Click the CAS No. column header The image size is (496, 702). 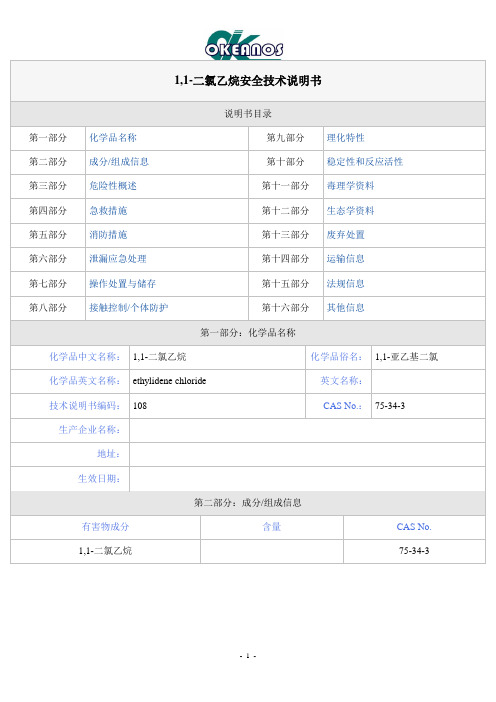coord(414,527)
